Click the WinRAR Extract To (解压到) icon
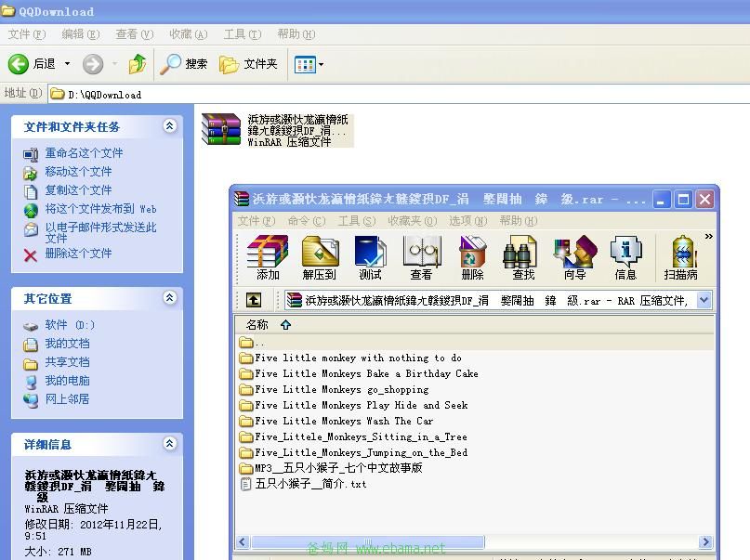Image resolution: width=750 pixels, height=560 pixels. tap(320, 257)
